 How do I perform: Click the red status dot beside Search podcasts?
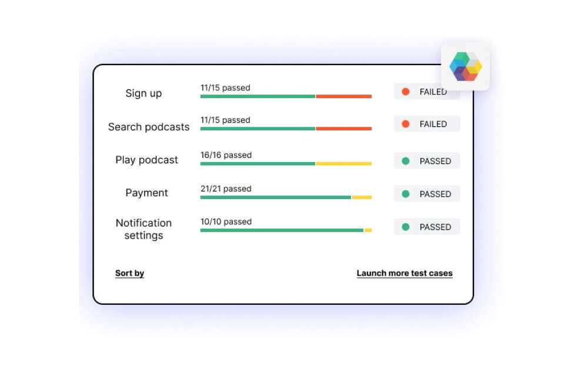click(x=405, y=124)
